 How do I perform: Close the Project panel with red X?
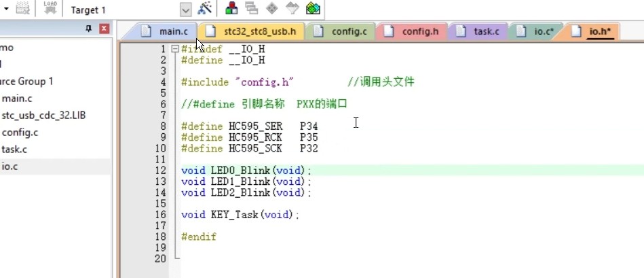(x=105, y=29)
